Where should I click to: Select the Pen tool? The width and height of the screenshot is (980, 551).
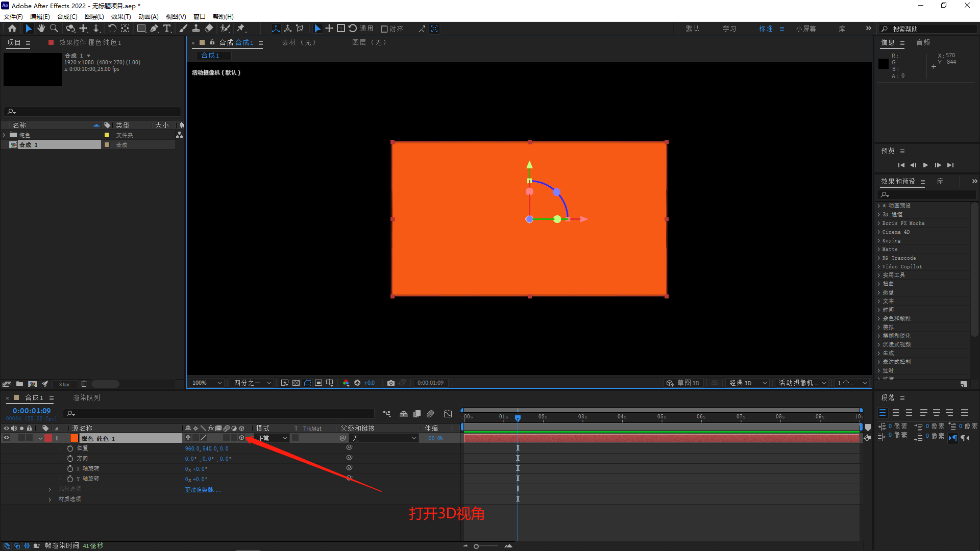click(154, 29)
